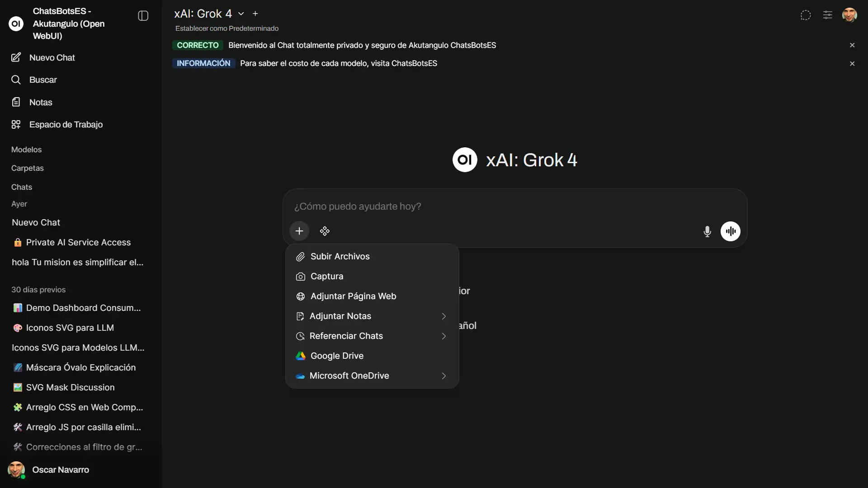
Task: Expand the Referenciar Chats submenu chevron
Action: [x=443, y=336]
